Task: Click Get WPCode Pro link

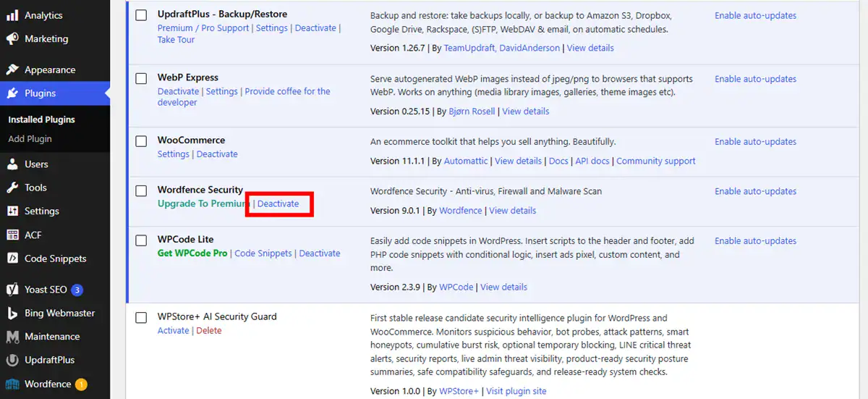Action: click(x=192, y=253)
